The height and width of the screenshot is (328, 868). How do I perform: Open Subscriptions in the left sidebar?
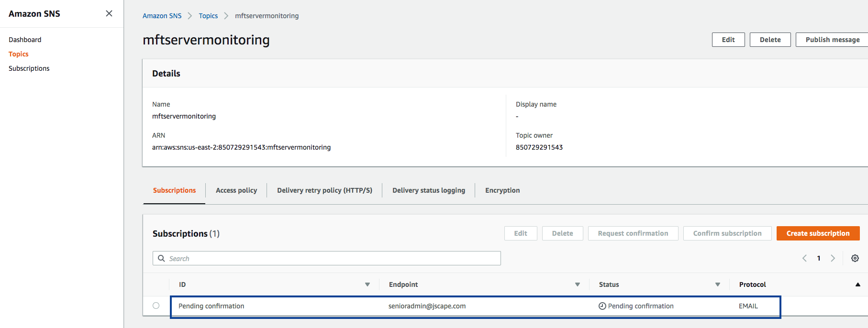pyautogui.click(x=29, y=68)
